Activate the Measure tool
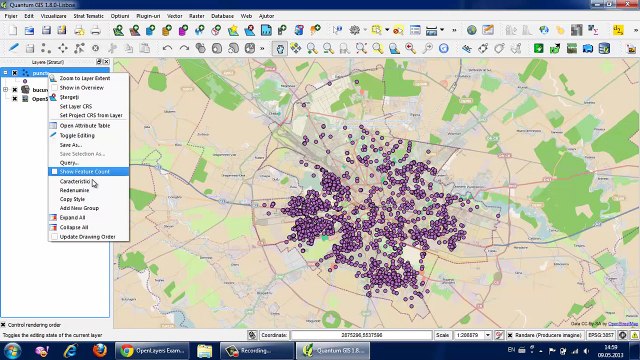The height and width of the screenshot is (360, 640). (x=431, y=30)
